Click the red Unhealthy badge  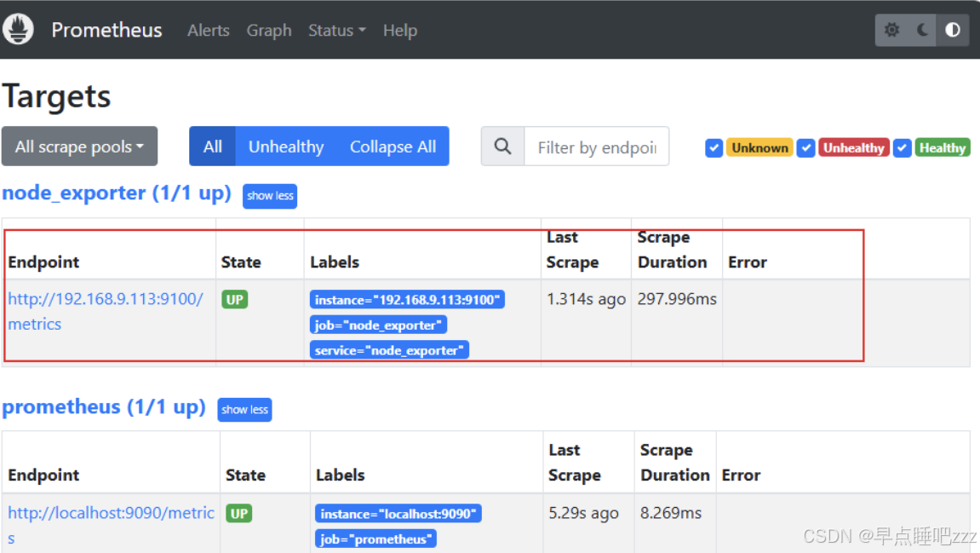pos(853,147)
